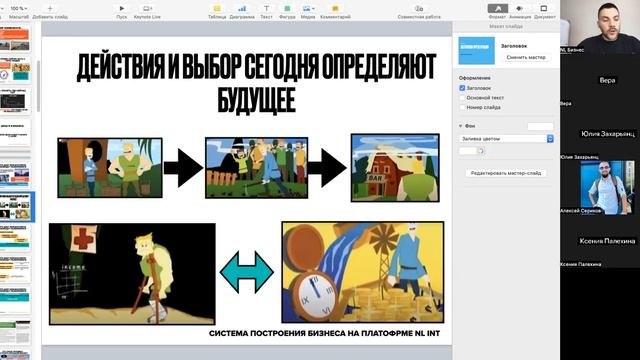Add a text box with Текст
This screenshot has height=360, width=640.
click(266, 8)
